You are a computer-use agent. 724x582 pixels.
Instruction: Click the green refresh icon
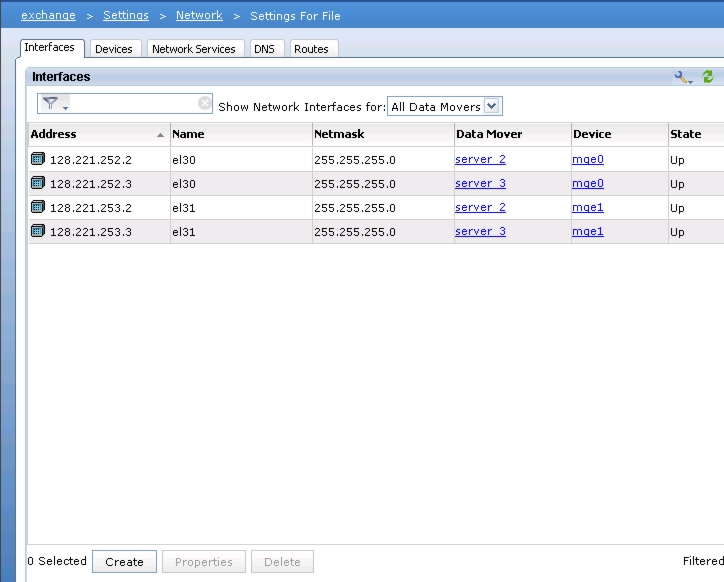708,77
